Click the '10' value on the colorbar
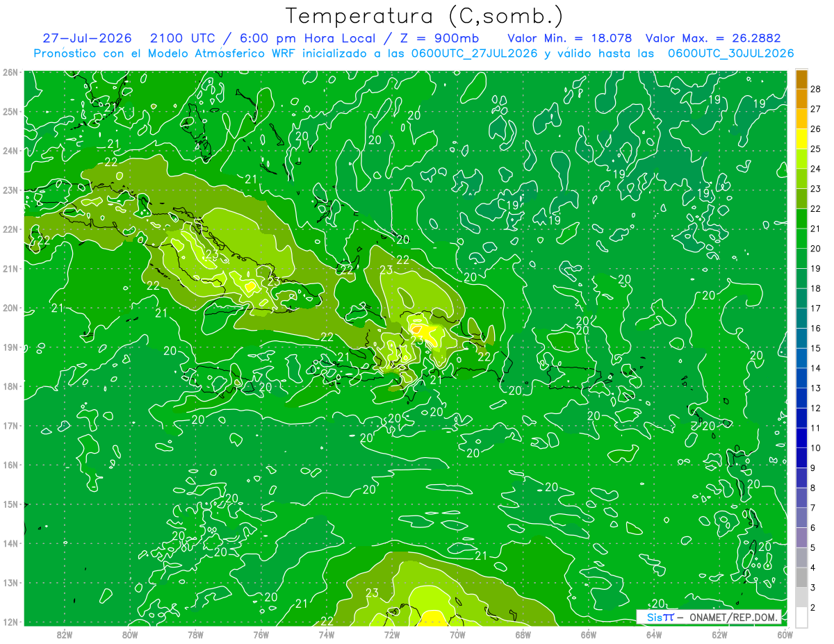This screenshot has height=644, width=834. (816, 448)
